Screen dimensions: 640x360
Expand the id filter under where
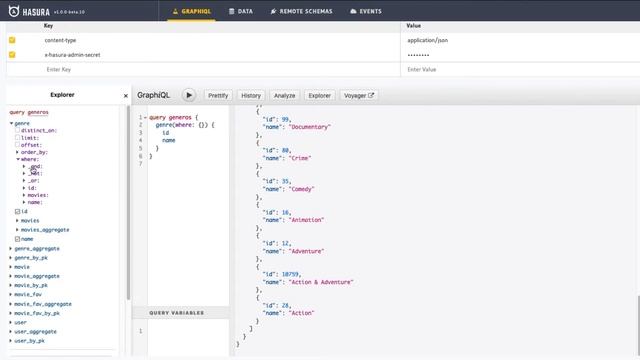point(24,188)
